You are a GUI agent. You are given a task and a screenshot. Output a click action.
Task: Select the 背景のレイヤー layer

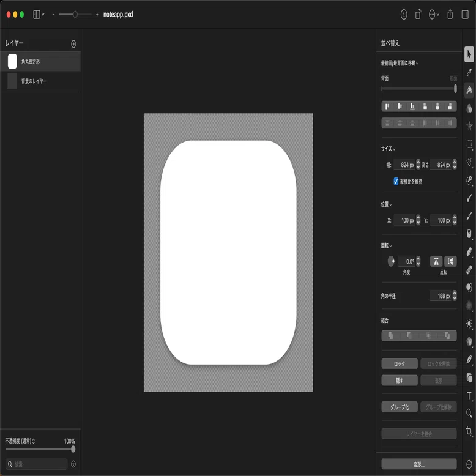pos(40,81)
